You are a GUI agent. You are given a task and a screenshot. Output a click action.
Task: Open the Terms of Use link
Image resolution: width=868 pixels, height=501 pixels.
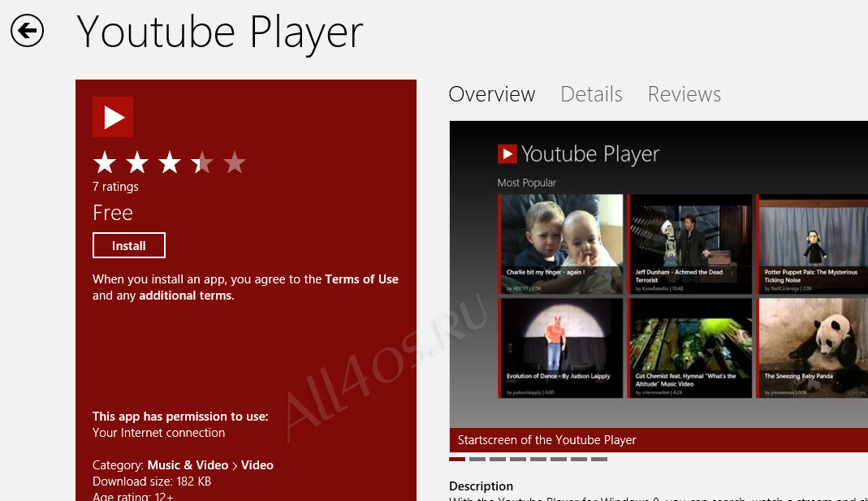361,279
